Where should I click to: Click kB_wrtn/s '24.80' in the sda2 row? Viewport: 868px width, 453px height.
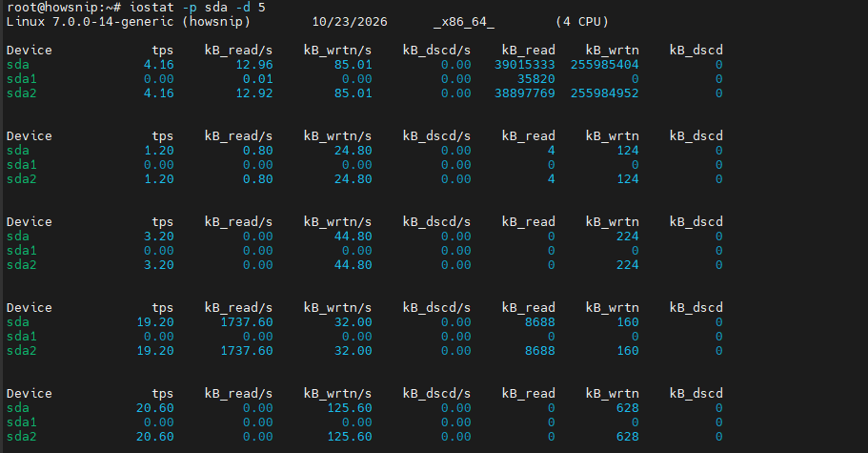353,179
